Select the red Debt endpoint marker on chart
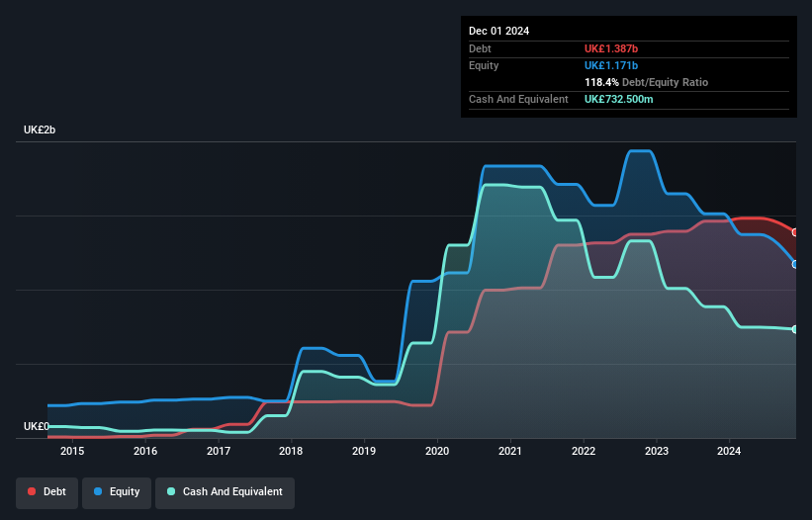The width and height of the screenshot is (812, 520). pos(795,232)
